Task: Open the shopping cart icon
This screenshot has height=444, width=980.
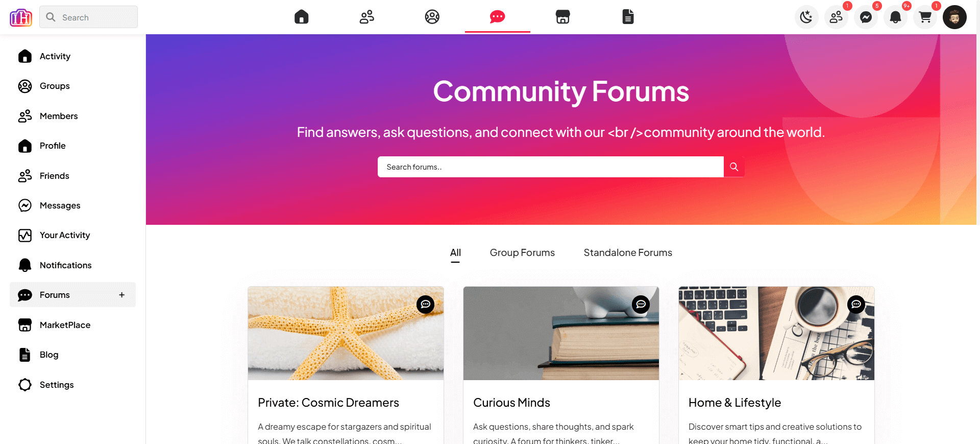Action: 925,17
